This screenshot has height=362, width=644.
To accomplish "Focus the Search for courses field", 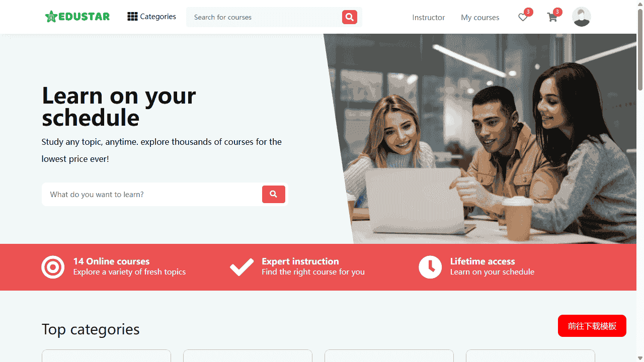I will click(x=265, y=17).
